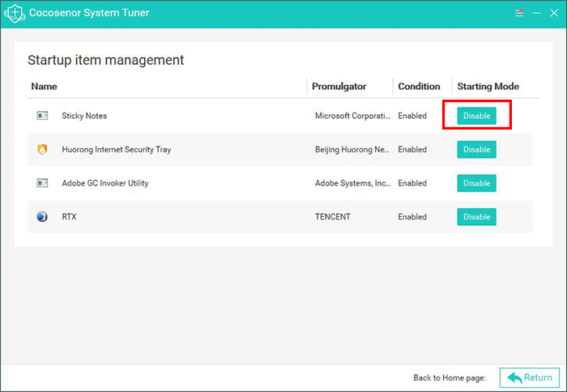Click the Adobe GC Invoker Utility icon
Screen dimensions: 567x392
(42, 183)
